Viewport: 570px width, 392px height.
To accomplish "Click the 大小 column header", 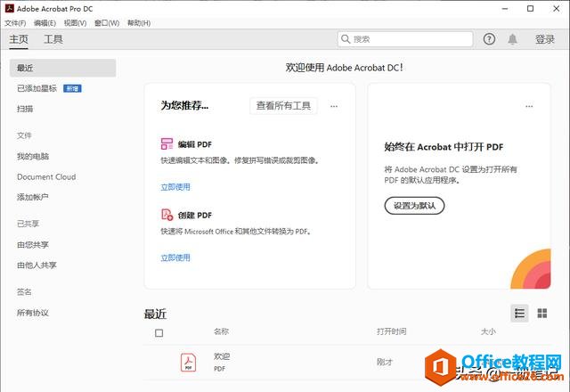I will pyautogui.click(x=488, y=331).
